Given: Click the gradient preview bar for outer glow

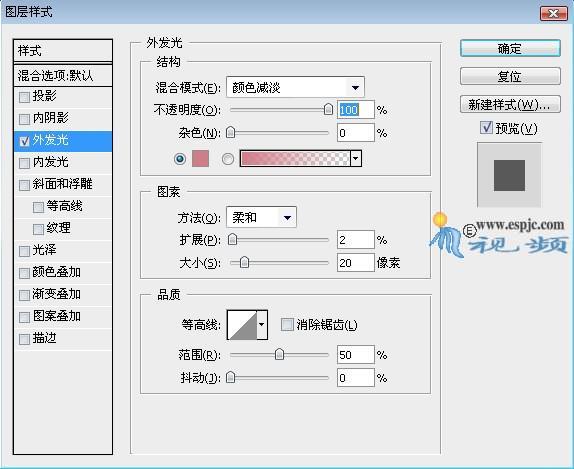Looking at the screenshot, I should pyautogui.click(x=295, y=159).
